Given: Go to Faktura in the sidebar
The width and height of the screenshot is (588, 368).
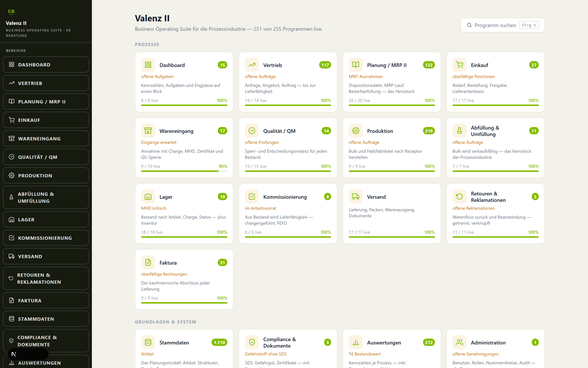Looking at the screenshot, I should [x=46, y=300].
